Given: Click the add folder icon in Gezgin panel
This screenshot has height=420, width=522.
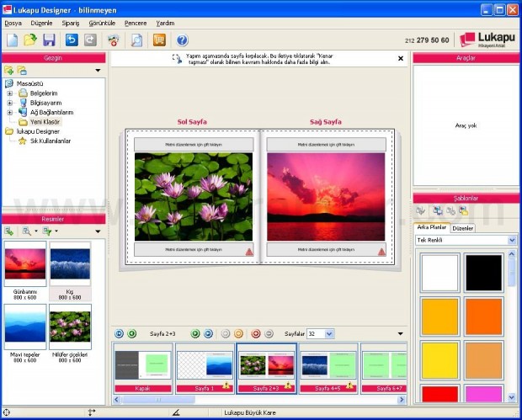Looking at the screenshot, I should (x=9, y=70).
